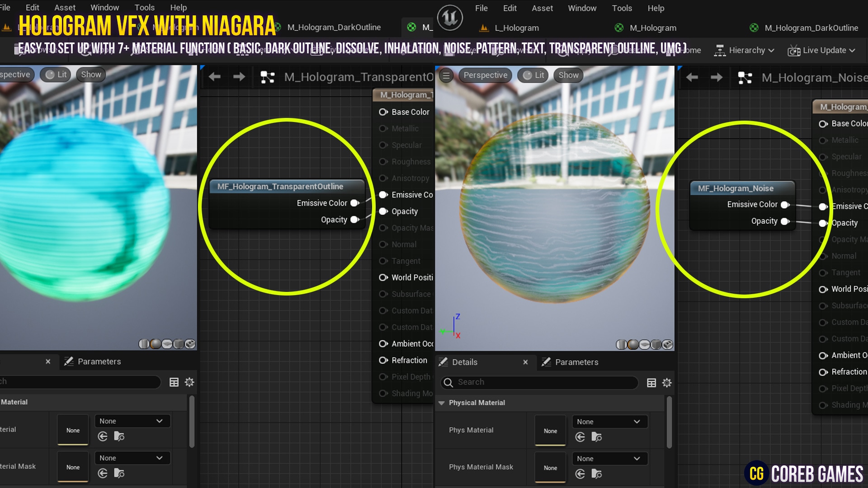Go back in left window graph navigation
This screenshot has height=488, width=868.
click(x=215, y=77)
